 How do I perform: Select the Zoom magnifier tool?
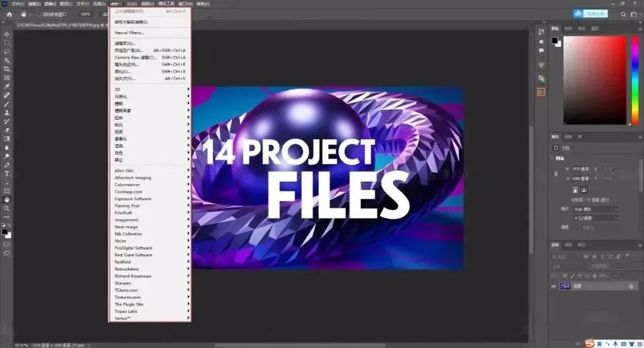pos(7,208)
